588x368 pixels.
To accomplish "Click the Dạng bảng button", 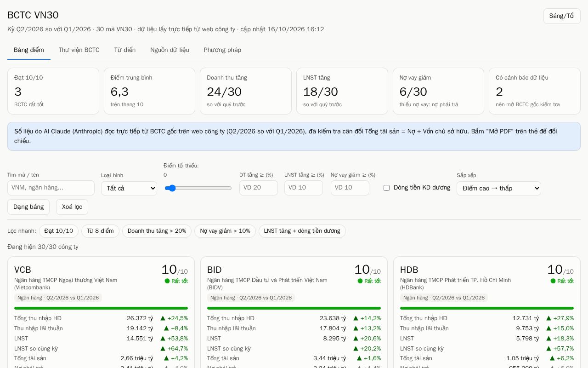I will [x=28, y=207].
